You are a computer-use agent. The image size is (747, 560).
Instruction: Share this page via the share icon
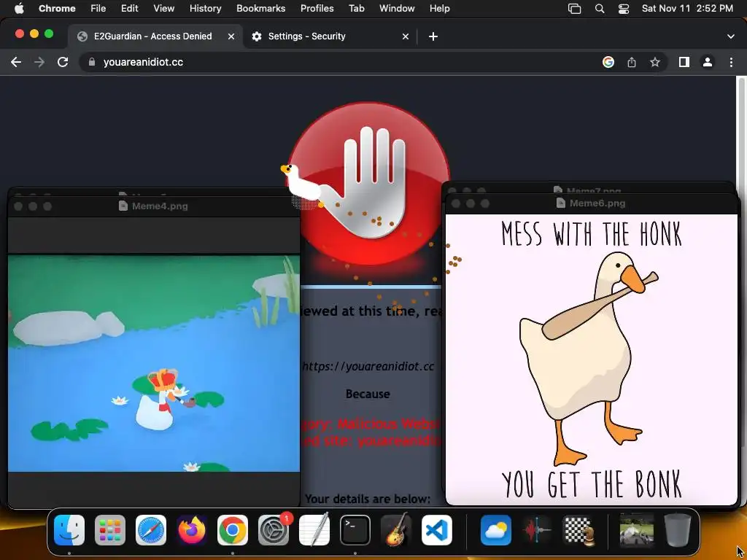click(632, 63)
